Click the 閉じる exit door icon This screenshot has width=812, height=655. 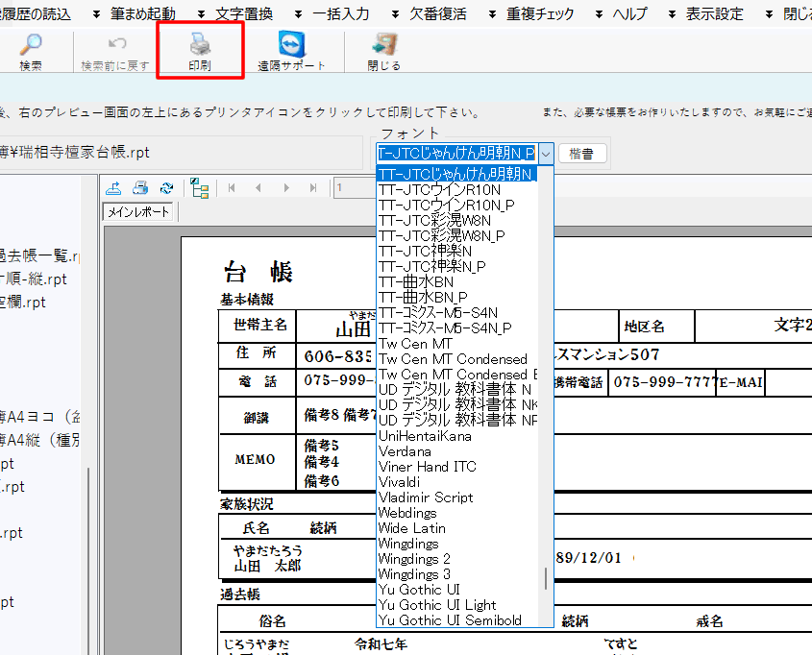coord(383,46)
